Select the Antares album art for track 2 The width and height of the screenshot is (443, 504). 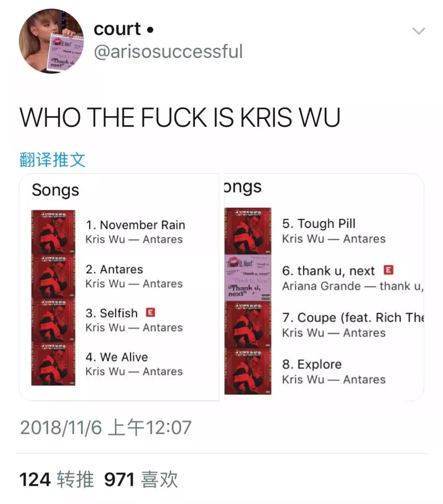[x=53, y=276]
